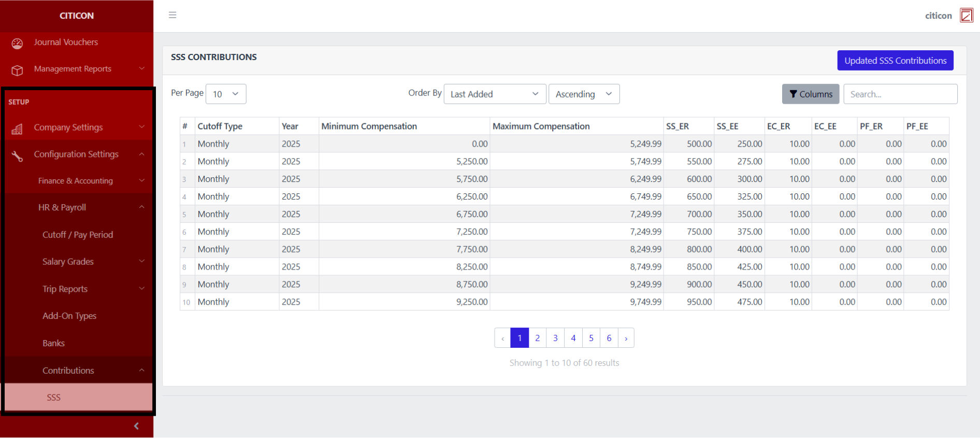Click Updated SSS Contributions button
The height and width of the screenshot is (438, 980).
(x=895, y=61)
